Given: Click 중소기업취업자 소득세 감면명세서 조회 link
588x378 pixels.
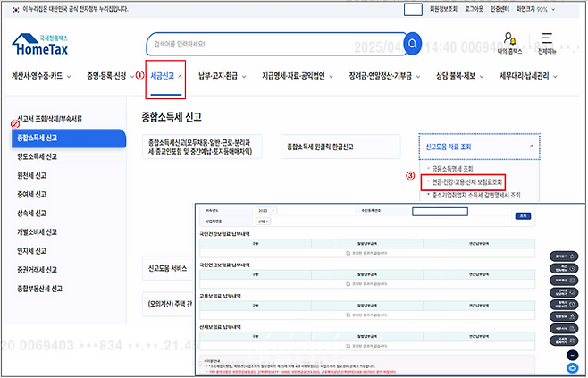Looking at the screenshot, I should 476,195.
